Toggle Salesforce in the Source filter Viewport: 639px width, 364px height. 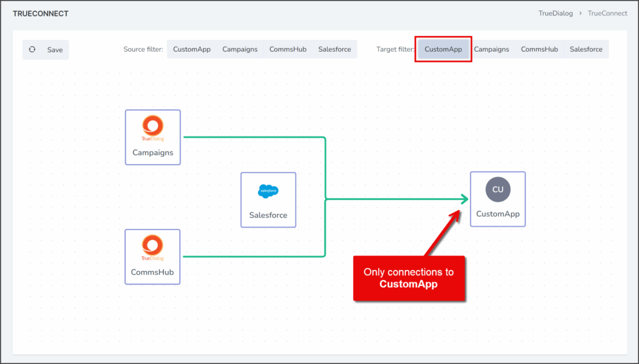point(334,49)
